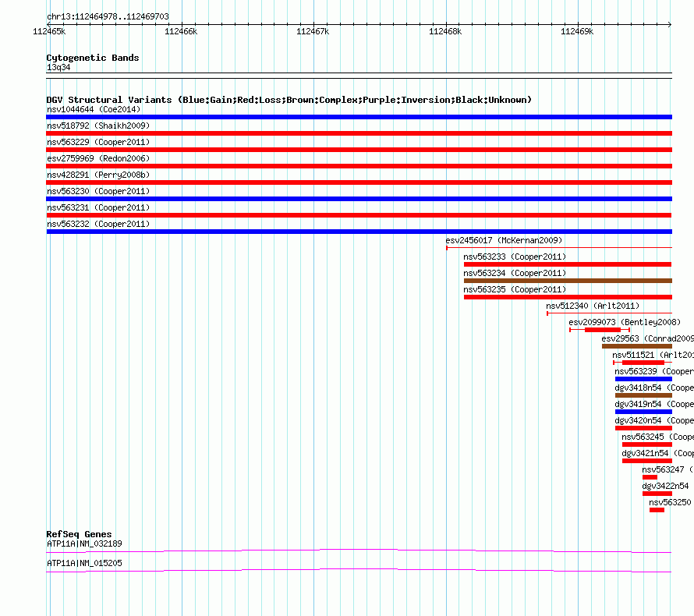Select the red bar under nsv563233
This screenshot has height=616, width=694.
click(x=568, y=264)
